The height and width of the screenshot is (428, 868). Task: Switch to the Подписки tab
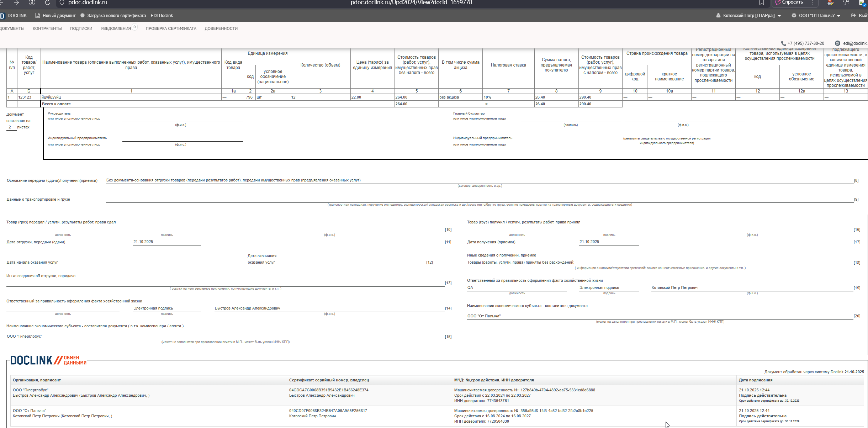(x=81, y=28)
